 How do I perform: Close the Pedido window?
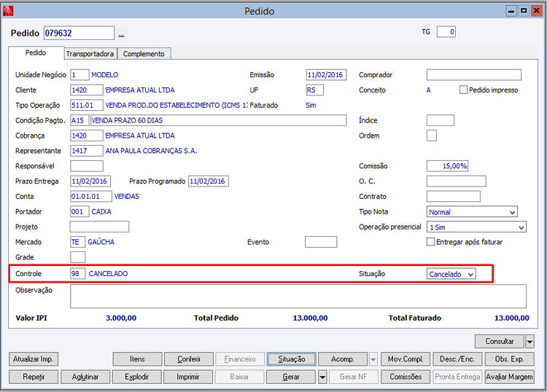[x=536, y=11]
